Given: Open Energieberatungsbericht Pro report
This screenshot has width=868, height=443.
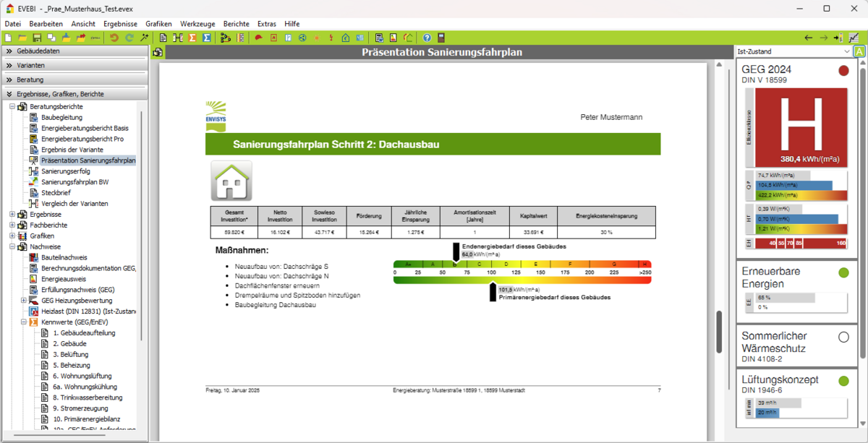Looking at the screenshot, I should 82,139.
